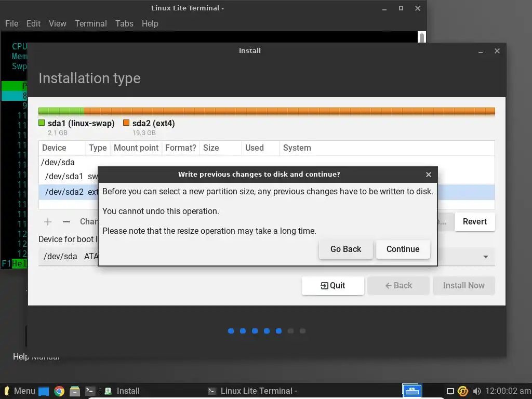Open the boot loader device dropdown arrow
The width and height of the screenshot is (532, 399).
point(486,257)
